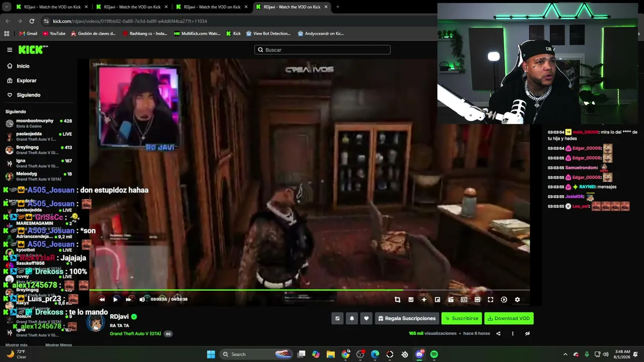
Task: Open video player settings gear
Action: coord(517,300)
